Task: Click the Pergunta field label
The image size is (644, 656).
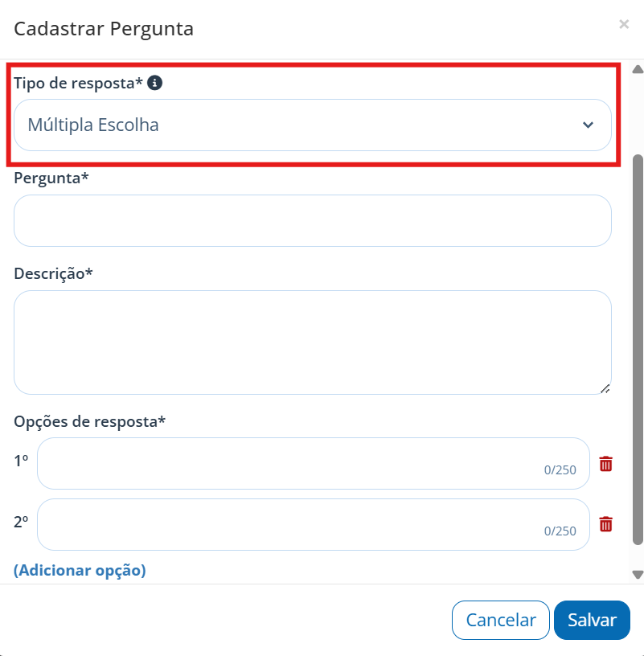Action: point(51,178)
